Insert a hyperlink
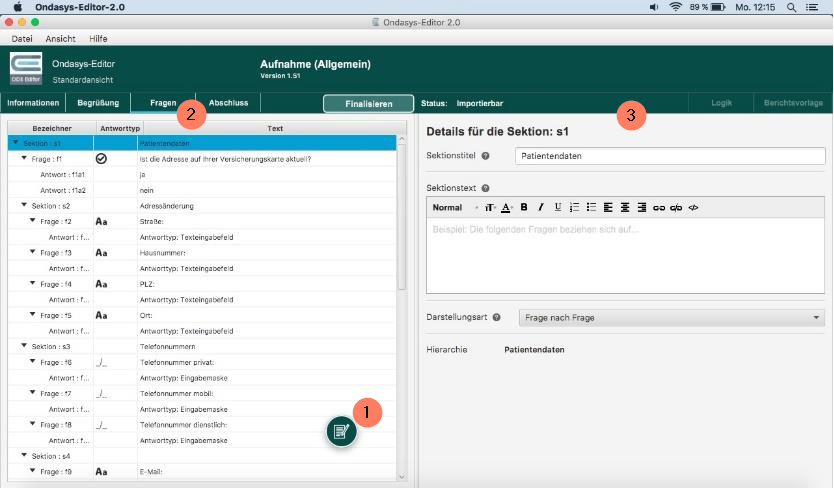The width and height of the screenshot is (834, 490). pos(659,208)
